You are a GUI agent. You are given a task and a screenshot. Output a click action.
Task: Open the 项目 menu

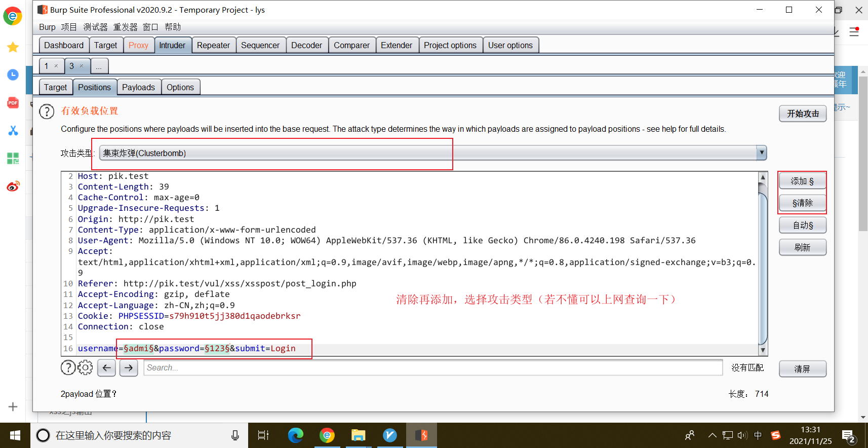tap(69, 27)
